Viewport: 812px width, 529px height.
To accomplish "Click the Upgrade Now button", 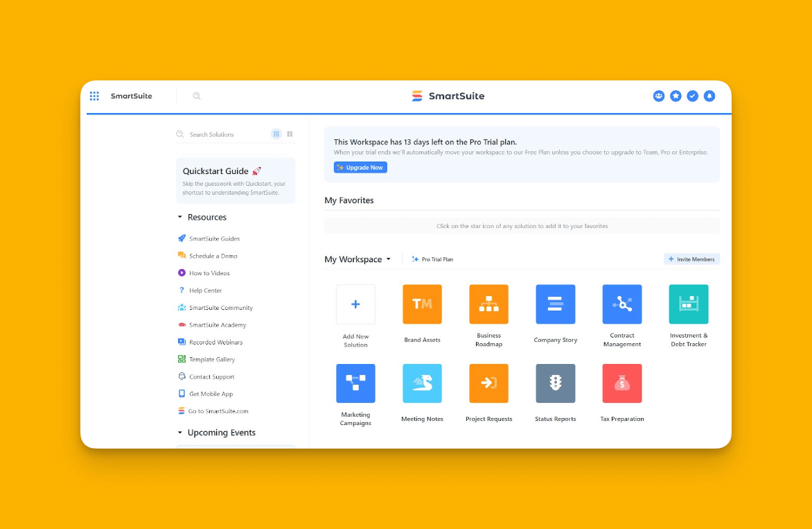I will (x=360, y=167).
